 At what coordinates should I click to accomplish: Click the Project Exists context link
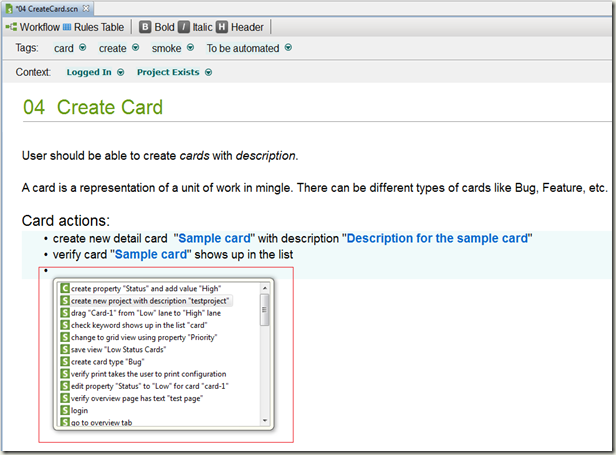point(168,72)
